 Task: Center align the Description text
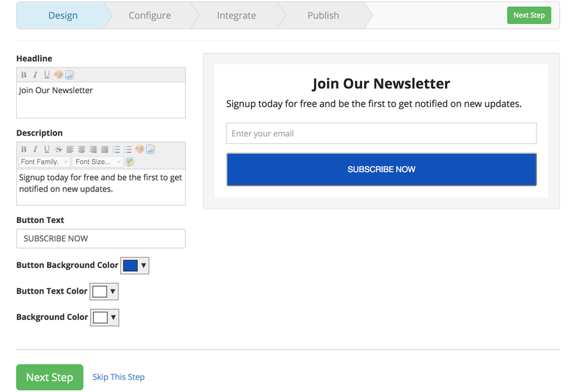[x=81, y=149]
